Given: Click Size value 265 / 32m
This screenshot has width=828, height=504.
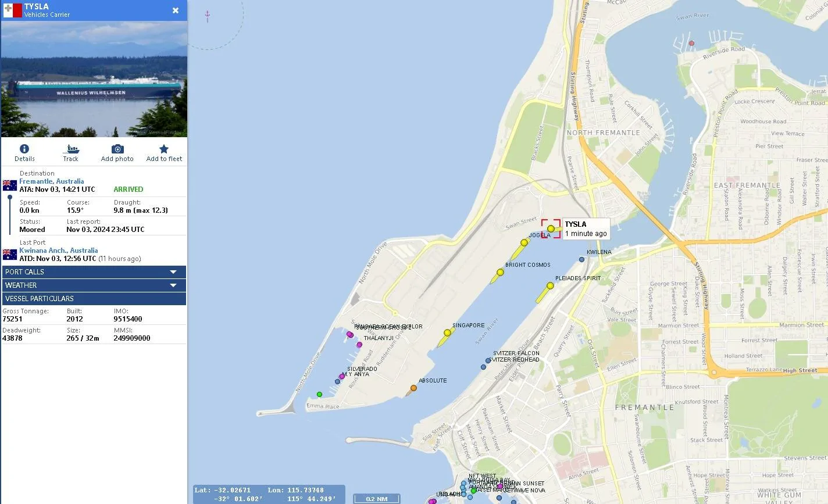Looking at the screenshot, I should 83,338.
